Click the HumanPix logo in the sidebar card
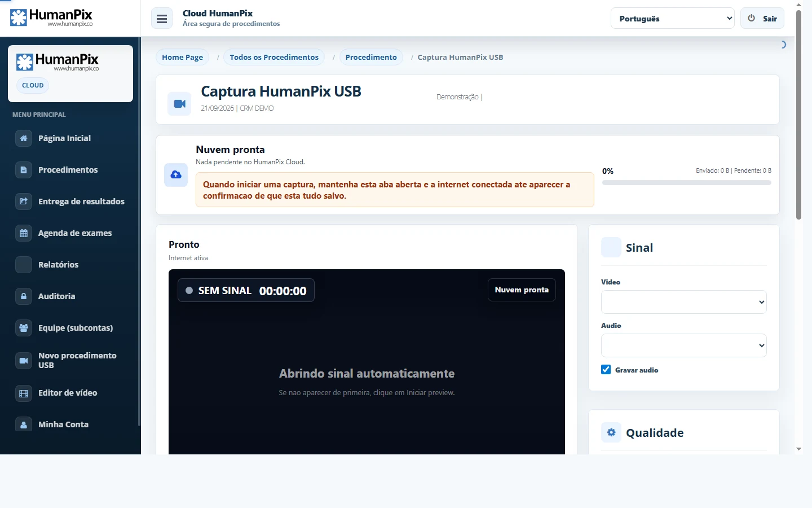 click(58, 62)
